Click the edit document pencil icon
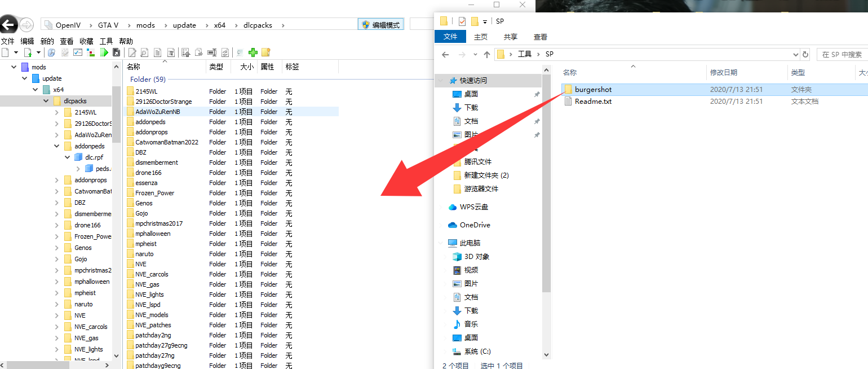Screen dimensions: 868x369 click(x=132, y=52)
